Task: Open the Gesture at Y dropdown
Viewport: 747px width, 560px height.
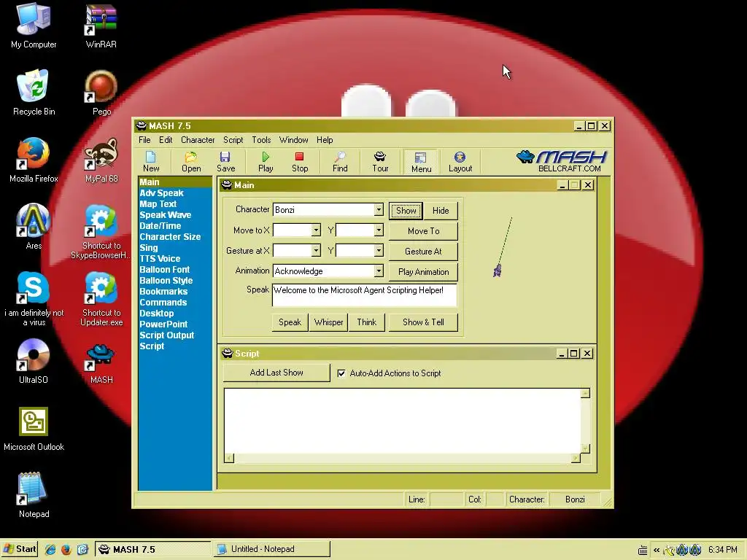Action: coord(379,251)
